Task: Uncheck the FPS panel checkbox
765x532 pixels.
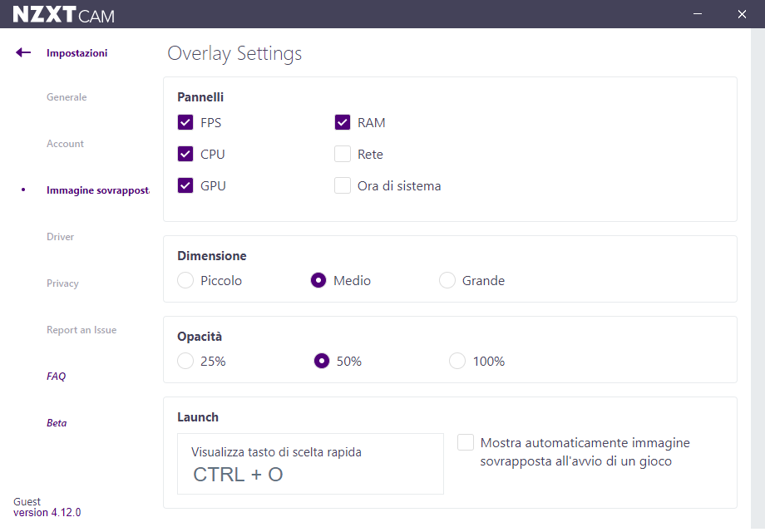Action: pos(185,123)
